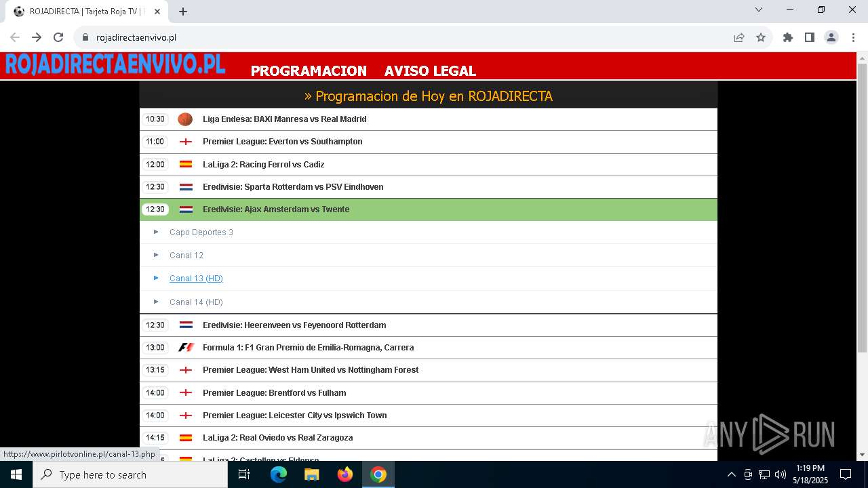Open the volume speaker tray icon

point(781,474)
